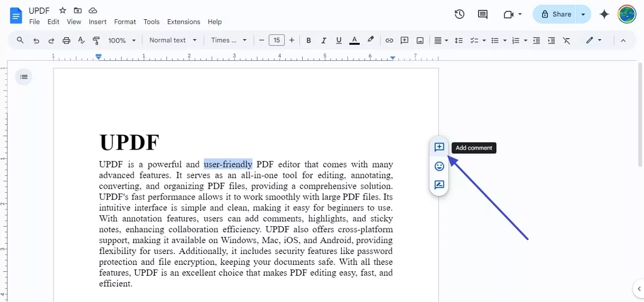Activate paint format tool
Image resolution: width=644 pixels, height=302 pixels.
[96, 41]
